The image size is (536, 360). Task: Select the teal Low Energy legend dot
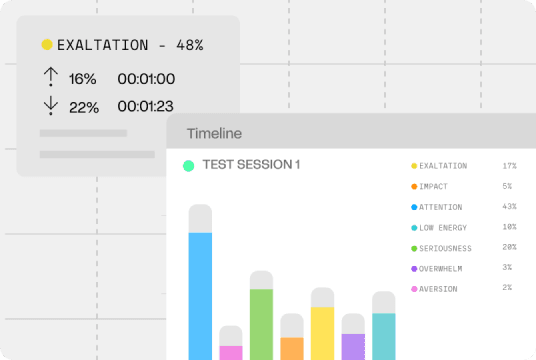(414, 228)
